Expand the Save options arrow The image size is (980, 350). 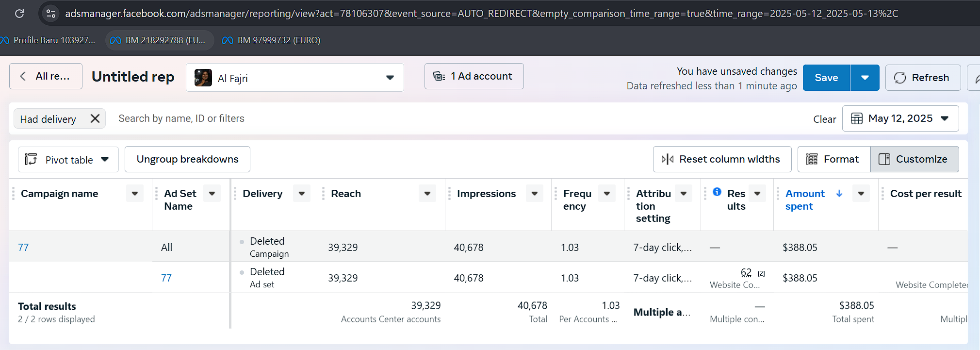[x=865, y=78]
